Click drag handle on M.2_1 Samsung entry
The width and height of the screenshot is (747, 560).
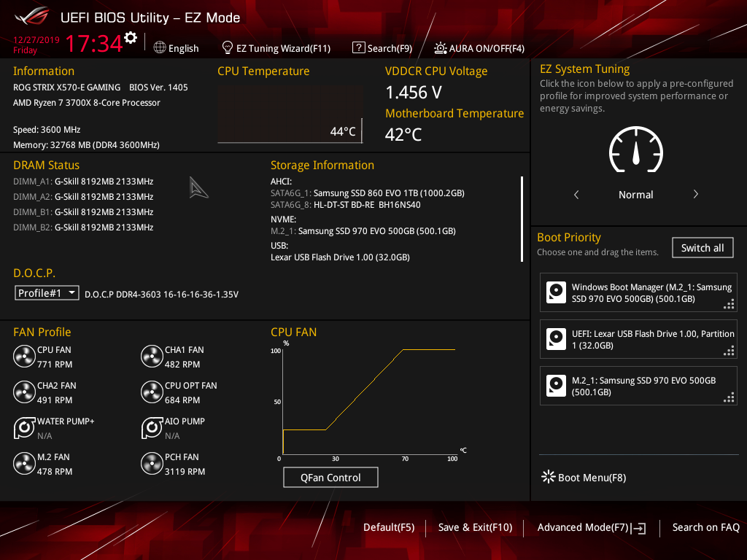[729, 397]
